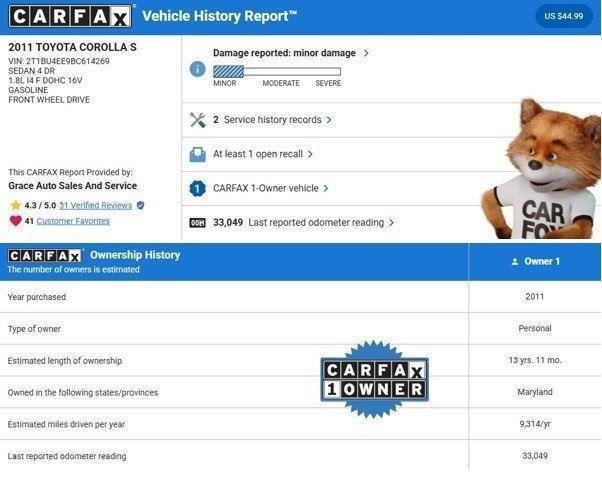Click the CARFAX logo in the header

(x=70, y=17)
